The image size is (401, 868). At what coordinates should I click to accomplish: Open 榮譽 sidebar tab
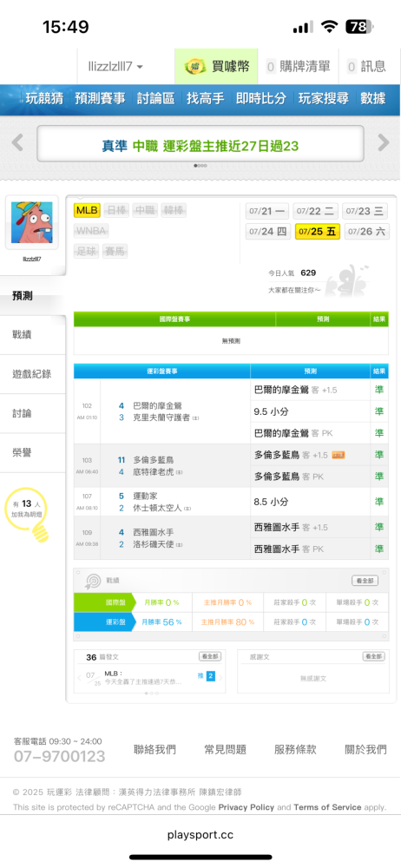[33, 453]
